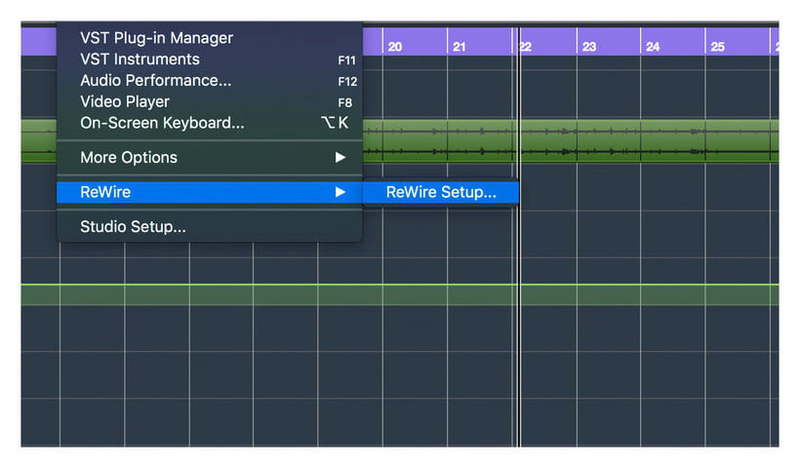Screen dimensions: 800x468
Task: Click ruler bar marker 22
Action: (x=526, y=47)
